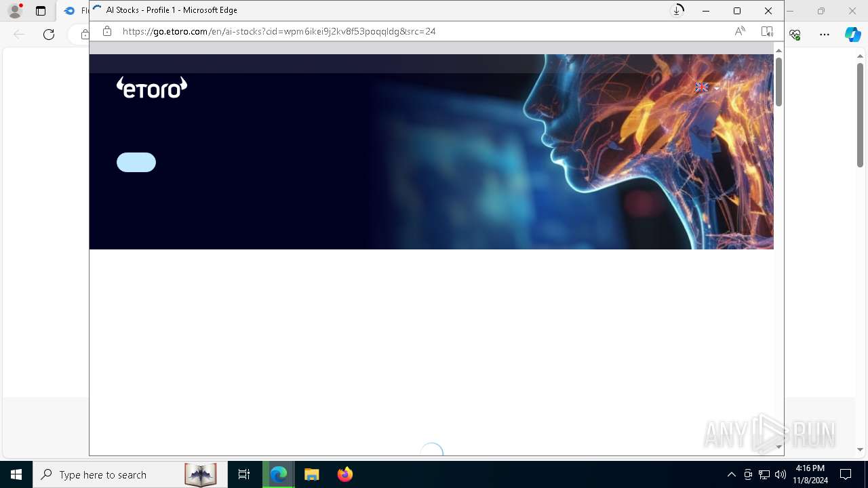Click the taskbar search box
Screen dimensions: 868x488
(130, 474)
